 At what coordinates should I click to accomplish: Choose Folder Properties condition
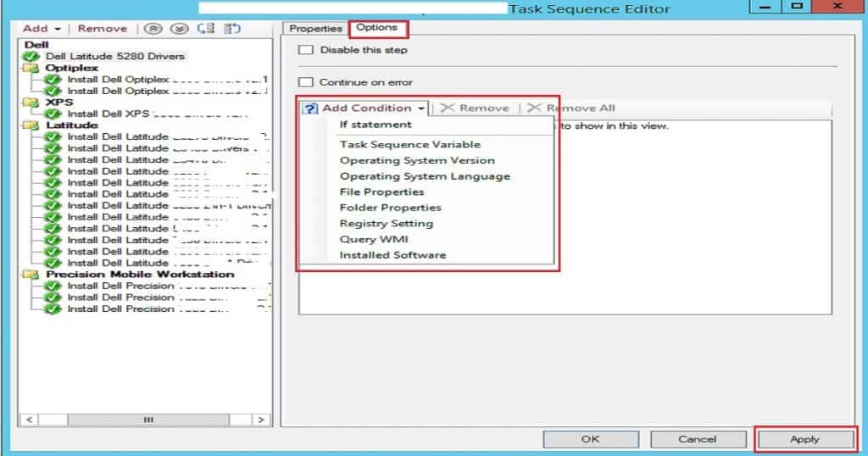(x=390, y=208)
